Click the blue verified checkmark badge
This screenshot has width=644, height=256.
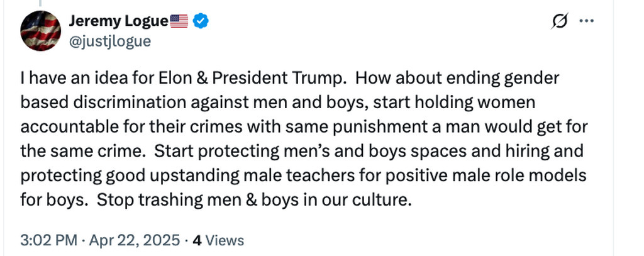[x=201, y=21]
